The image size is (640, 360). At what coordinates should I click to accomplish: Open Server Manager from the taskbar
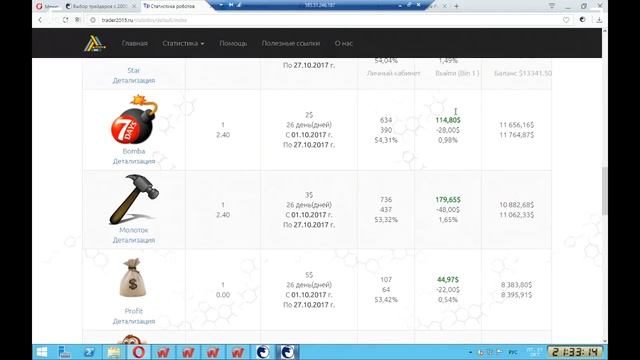tap(64, 352)
